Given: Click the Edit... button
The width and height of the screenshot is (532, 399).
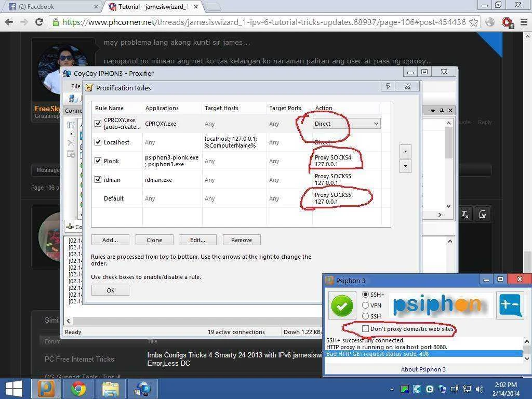Looking at the screenshot, I should point(197,240).
